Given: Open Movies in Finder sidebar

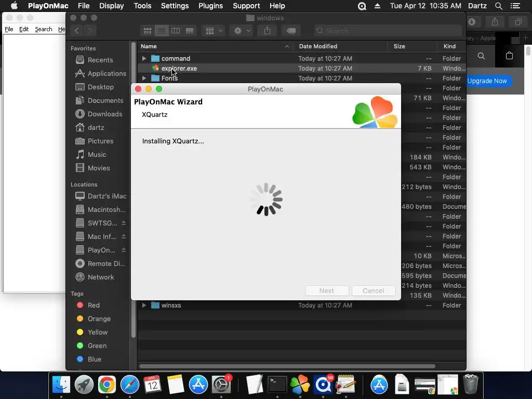Looking at the screenshot, I should tap(92, 168).
